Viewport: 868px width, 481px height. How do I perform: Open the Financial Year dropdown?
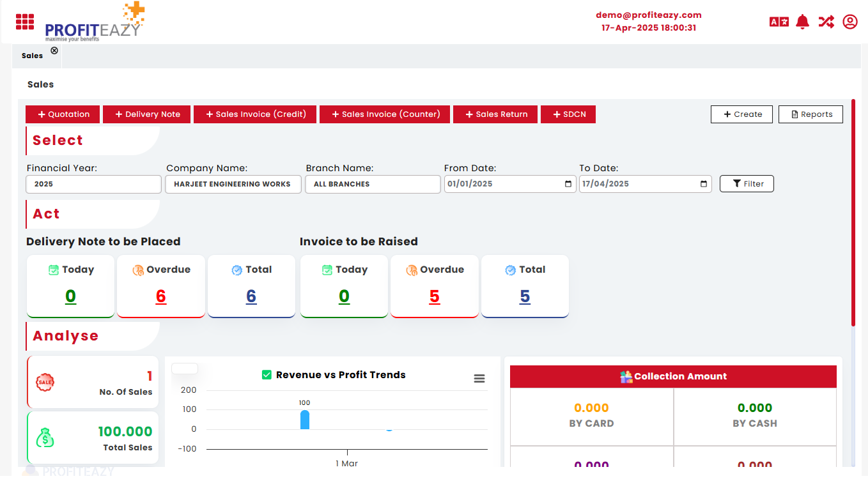click(x=93, y=184)
